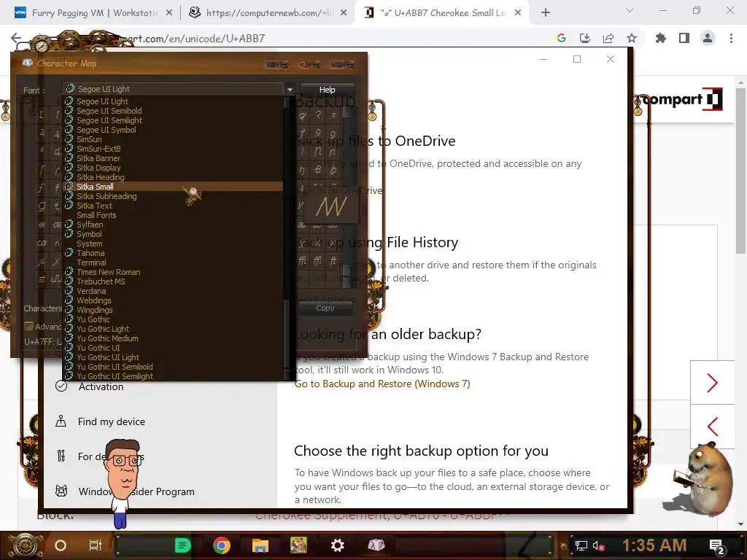
Task: Open the hamster Box app on taskbar
Action: point(298,545)
